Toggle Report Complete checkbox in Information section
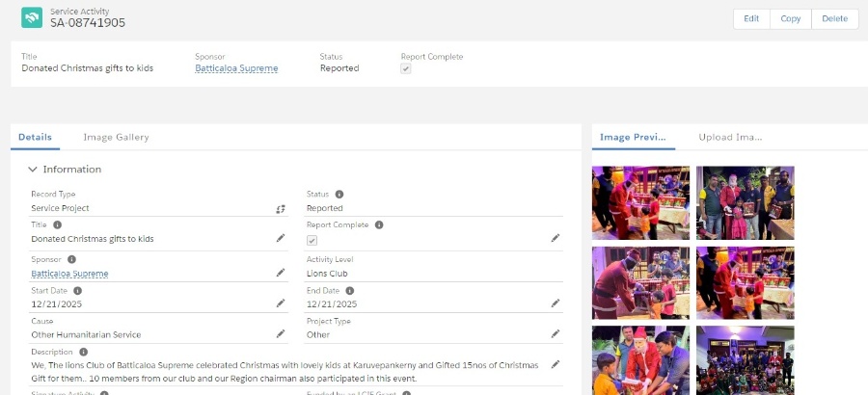Screen dimensions: 868x395 (x=312, y=240)
